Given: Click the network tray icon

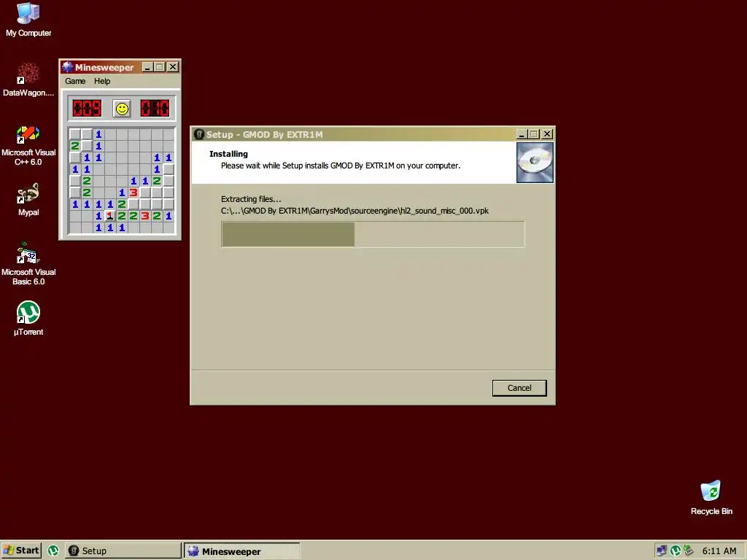Looking at the screenshot, I should 661,551.
